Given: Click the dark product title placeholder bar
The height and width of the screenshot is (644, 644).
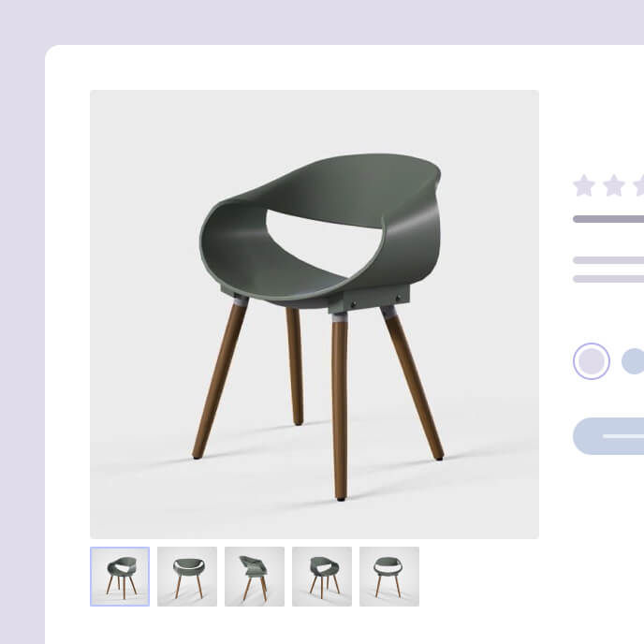Looking at the screenshot, I should [x=608, y=219].
